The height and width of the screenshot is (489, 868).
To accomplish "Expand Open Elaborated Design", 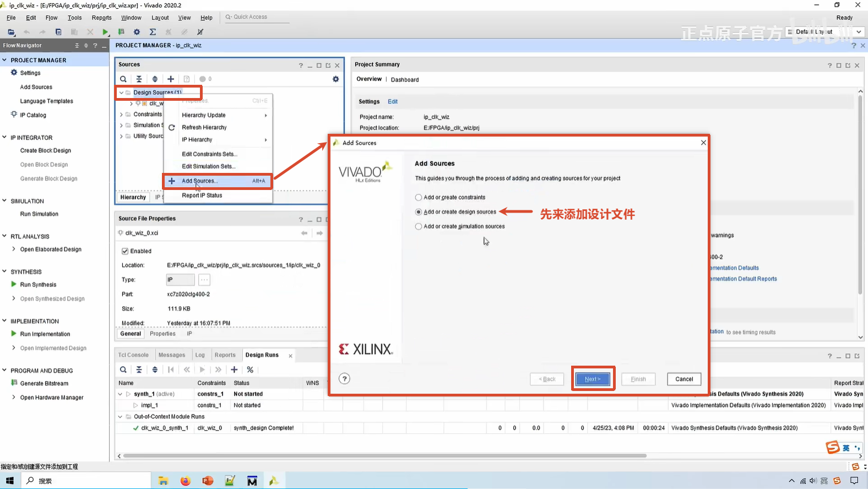I will pos(14,249).
